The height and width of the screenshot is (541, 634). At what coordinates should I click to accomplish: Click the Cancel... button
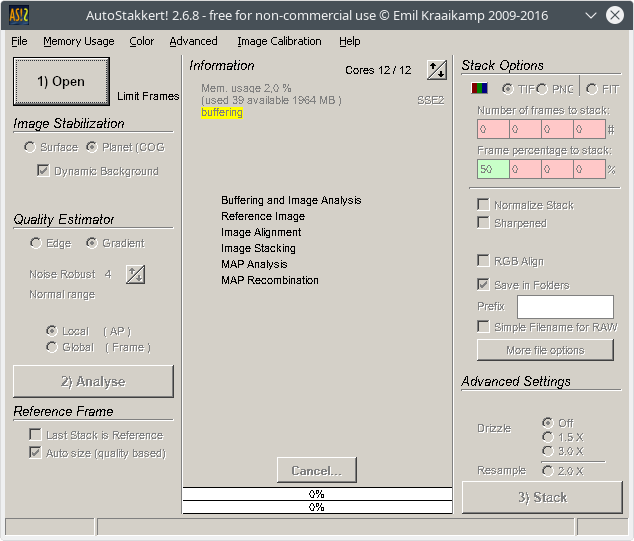click(x=317, y=470)
